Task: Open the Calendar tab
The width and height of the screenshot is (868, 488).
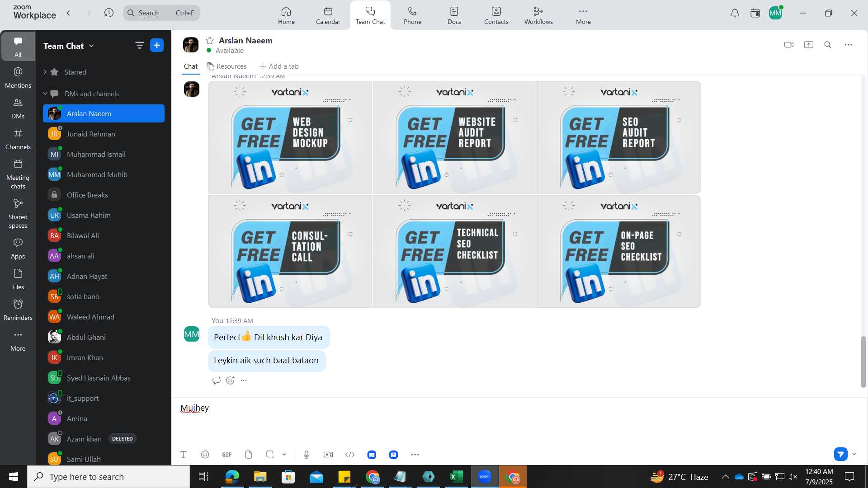Action: [x=328, y=15]
